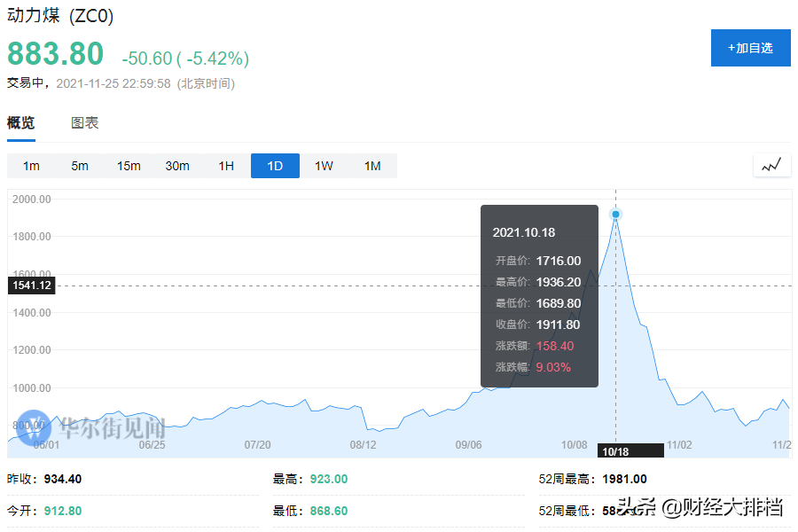Click the line chart type icon
The image size is (798, 532).
771,165
